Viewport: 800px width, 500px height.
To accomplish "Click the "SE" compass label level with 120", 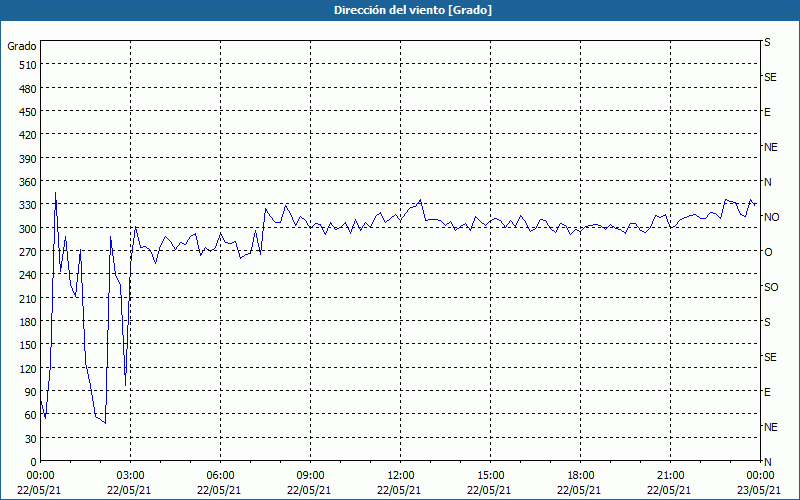I will (x=770, y=357).
